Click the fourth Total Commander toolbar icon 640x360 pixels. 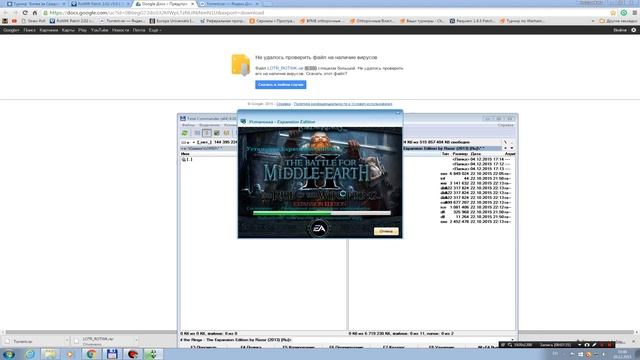tap(217, 133)
